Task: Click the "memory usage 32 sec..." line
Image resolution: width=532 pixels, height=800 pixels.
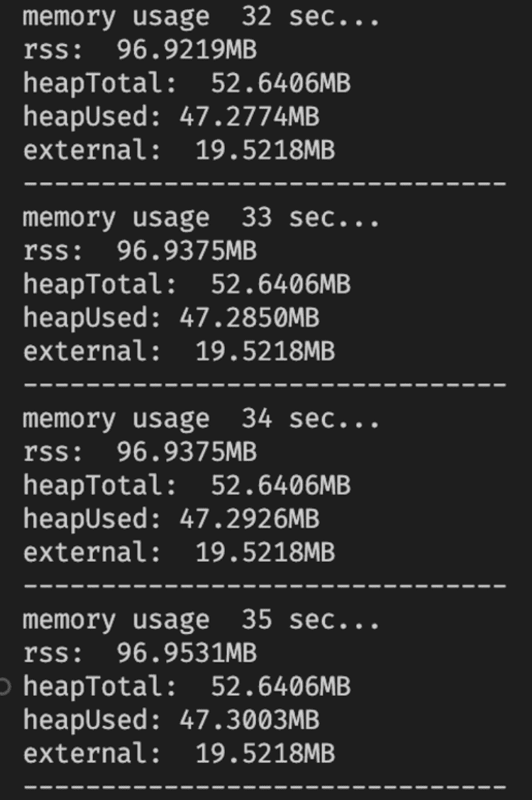Action: 201,17
